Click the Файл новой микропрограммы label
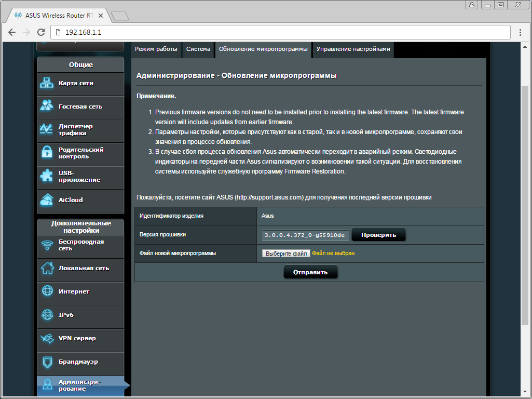 coord(178,254)
